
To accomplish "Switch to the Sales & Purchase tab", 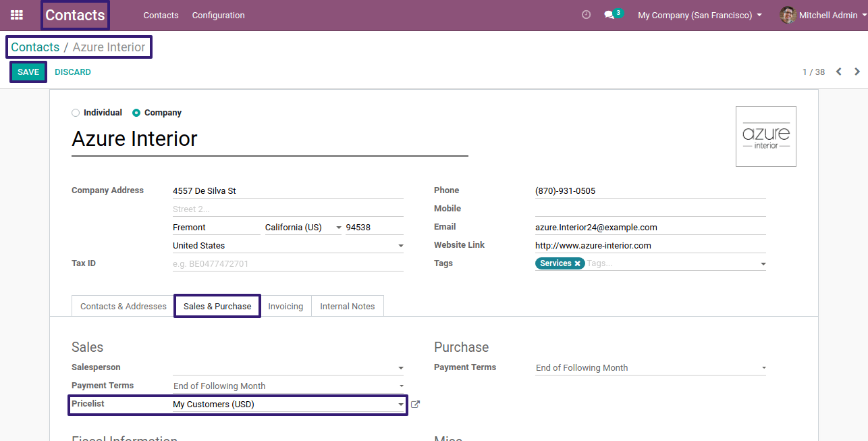I will pos(217,306).
